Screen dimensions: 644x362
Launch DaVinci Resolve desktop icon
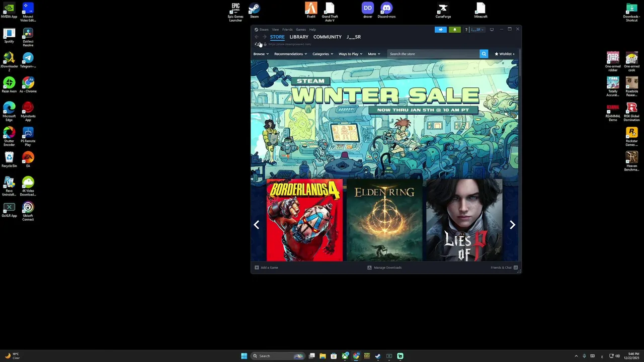[x=28, y=37]
